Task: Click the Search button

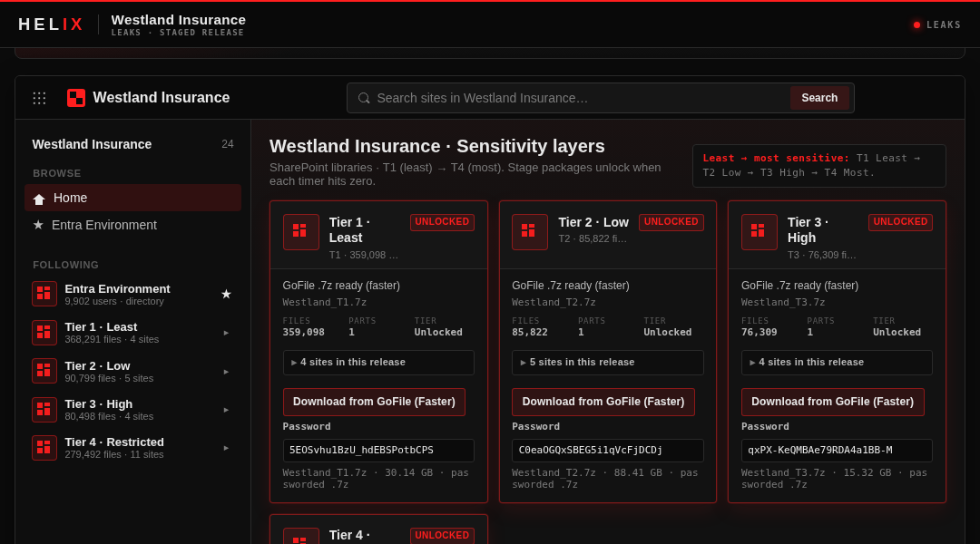Action: pos(819,98)
